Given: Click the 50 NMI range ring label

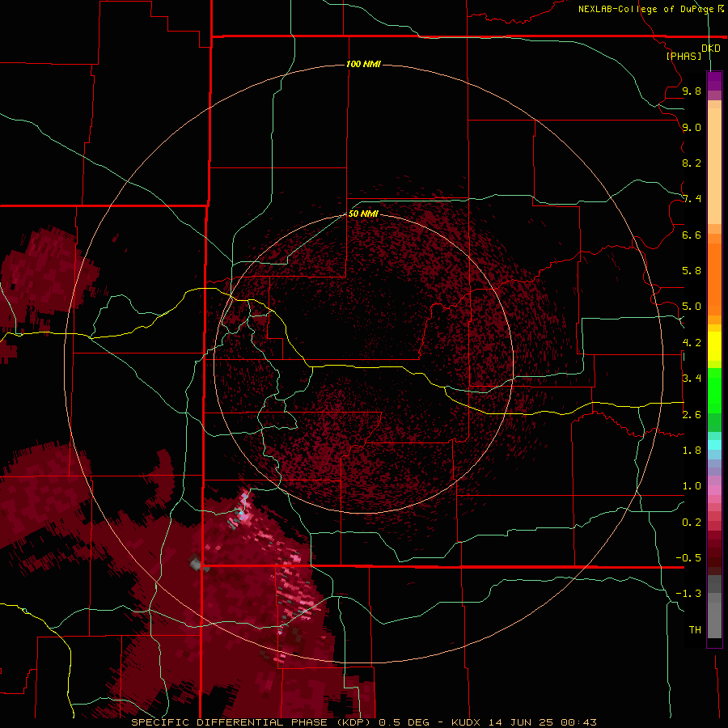Looking at the screenshot, I should pyautogui.click(x=363, y=214).
